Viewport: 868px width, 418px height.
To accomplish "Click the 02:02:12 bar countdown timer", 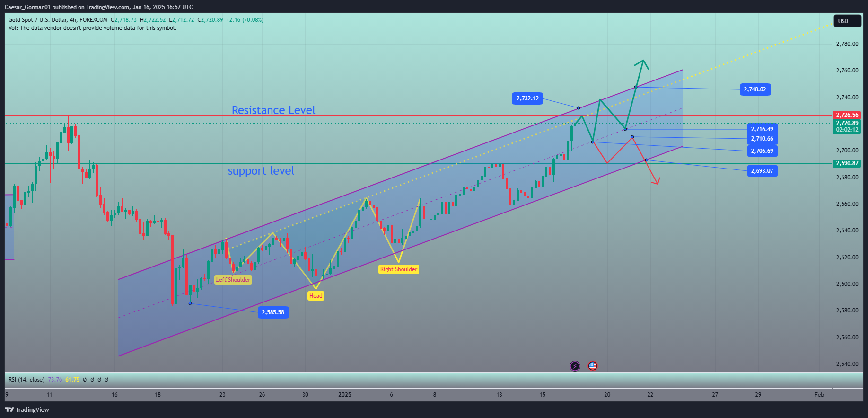I will (x=847, y=130).
